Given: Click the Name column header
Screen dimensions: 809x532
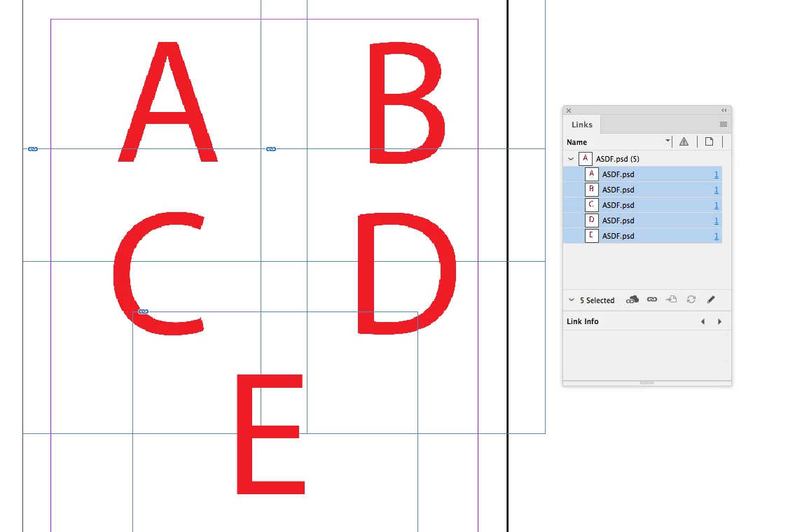Looking at the screenshot, I should pos(577,142).
